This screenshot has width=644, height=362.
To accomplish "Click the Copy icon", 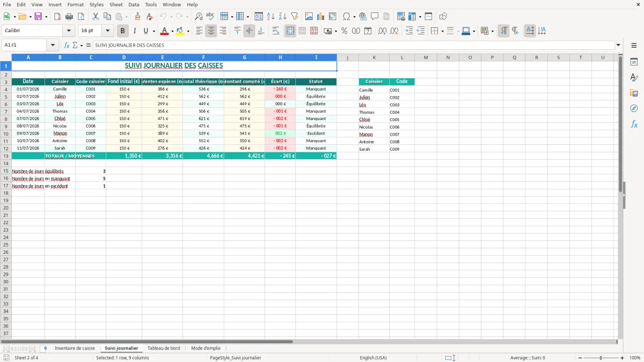I will pyautogui.click(x=107, y=17).
